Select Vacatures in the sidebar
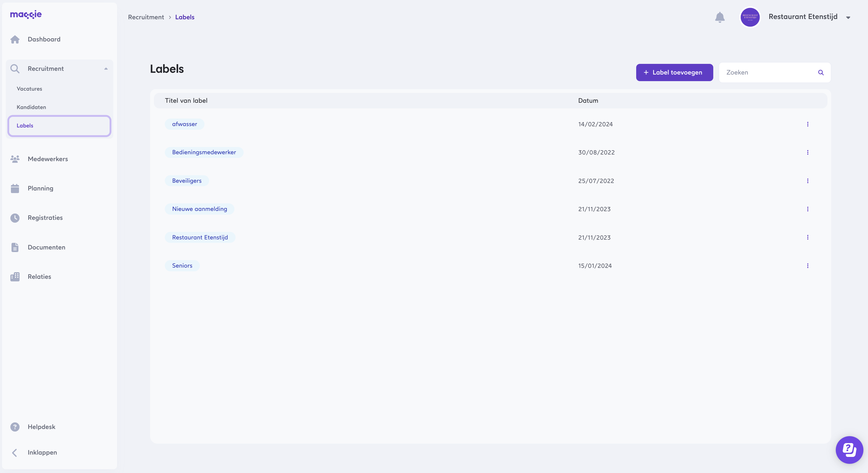Viewport: 868px width, 473px height. (30, 89)
